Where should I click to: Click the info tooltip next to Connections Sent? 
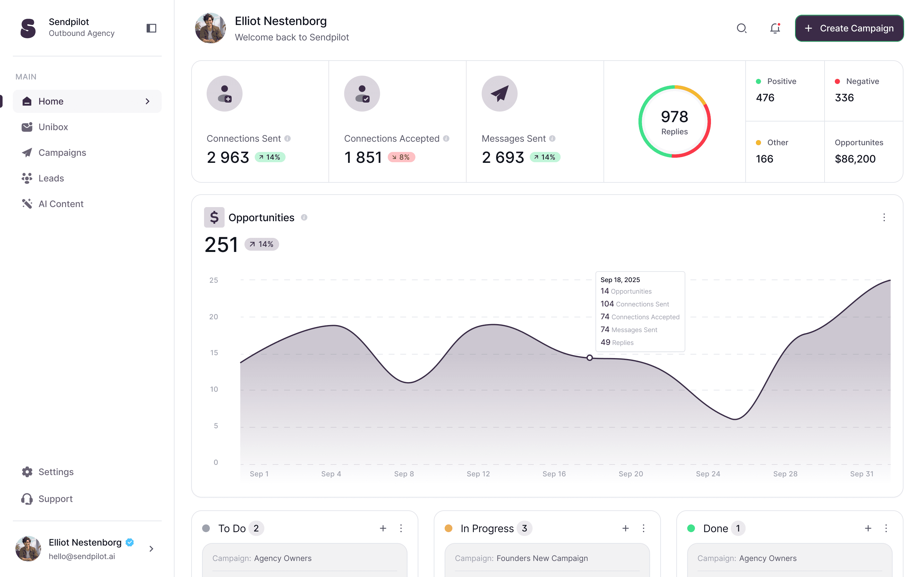pos(287,138)
